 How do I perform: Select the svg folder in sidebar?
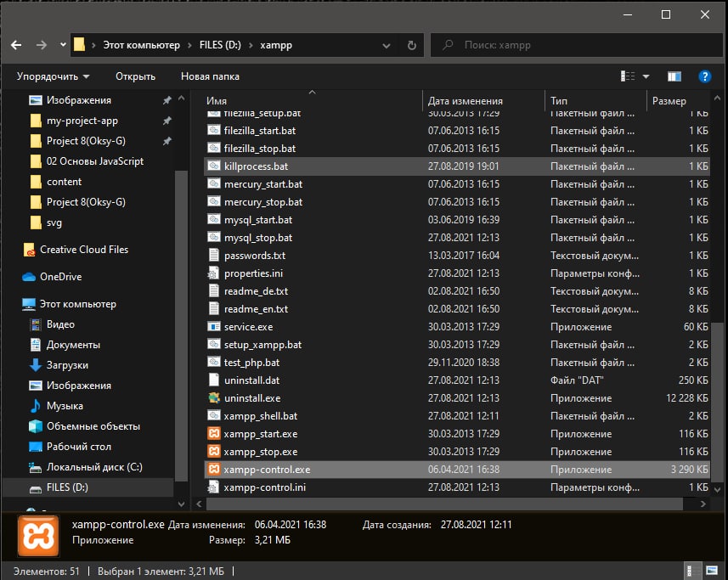pyautogui.click(x=54, y=222)
